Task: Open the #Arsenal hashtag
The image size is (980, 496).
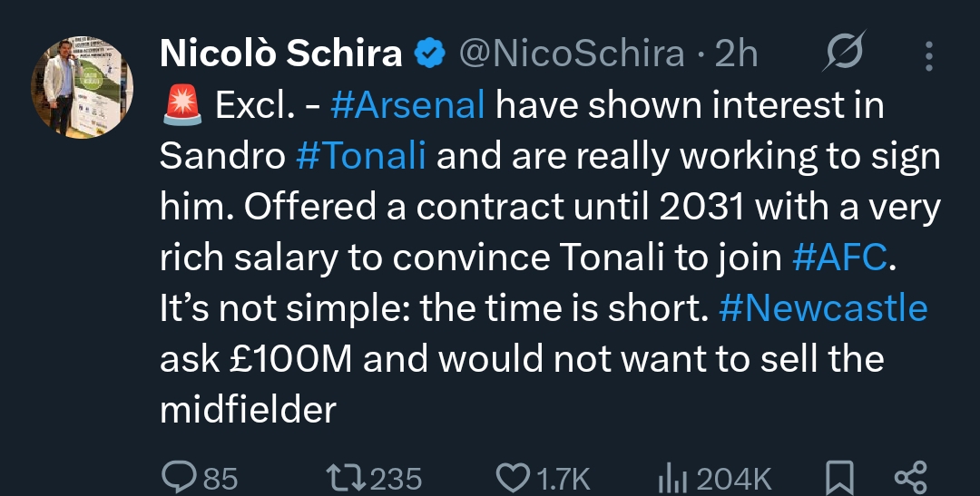Action: pyautogui.click(x=407, y=107)
